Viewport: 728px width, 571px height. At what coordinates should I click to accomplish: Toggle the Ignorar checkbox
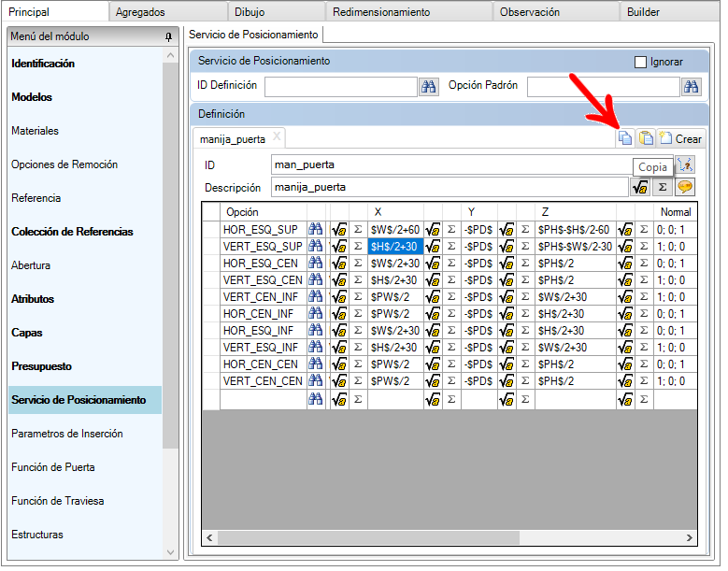pos(640,62)
